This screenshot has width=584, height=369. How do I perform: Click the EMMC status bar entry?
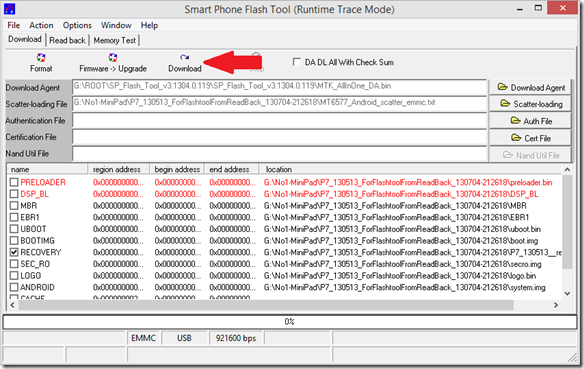click(x=143, y=338)
